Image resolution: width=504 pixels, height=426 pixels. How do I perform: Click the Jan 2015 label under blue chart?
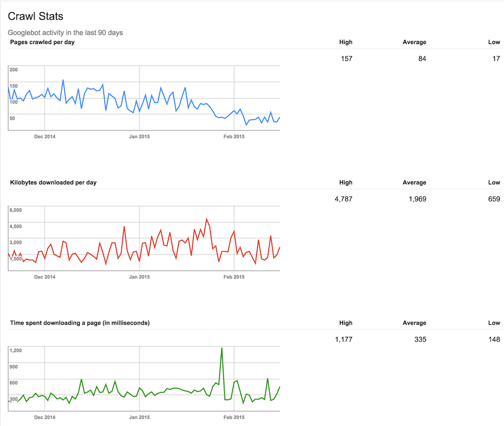(x=139, y=137)
